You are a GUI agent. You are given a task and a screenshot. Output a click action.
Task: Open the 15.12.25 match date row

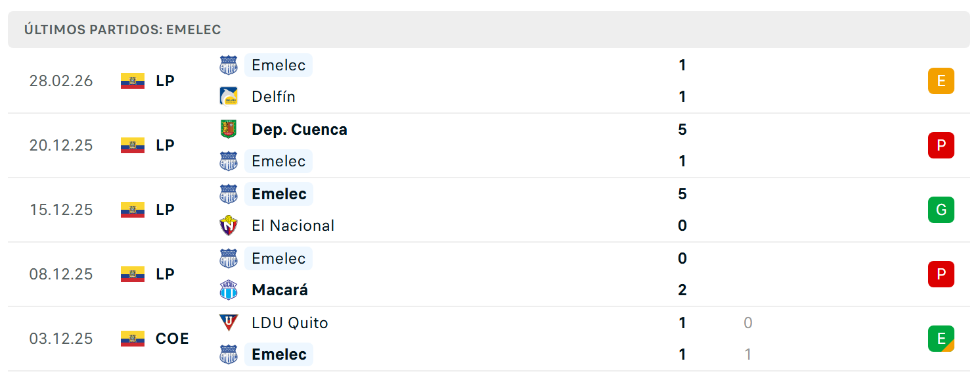[489, 210]
